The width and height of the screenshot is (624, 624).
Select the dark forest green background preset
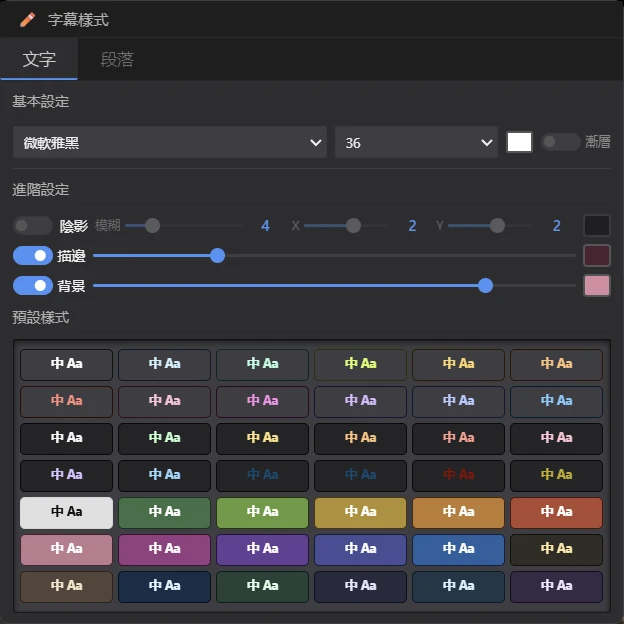click(262, 586)
